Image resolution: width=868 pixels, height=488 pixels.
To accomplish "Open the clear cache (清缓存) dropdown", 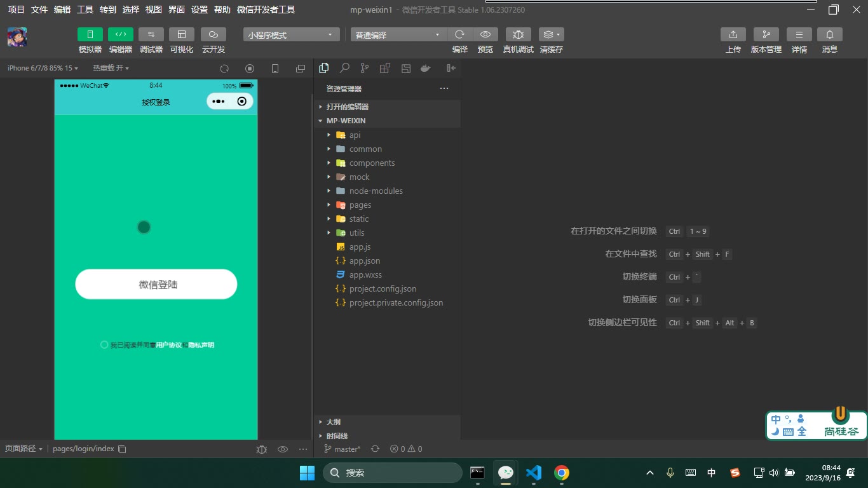I will (552, 34).
